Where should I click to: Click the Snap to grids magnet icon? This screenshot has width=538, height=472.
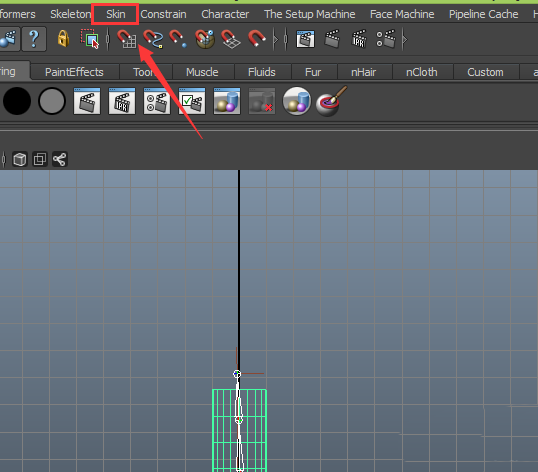coord(127,39)
